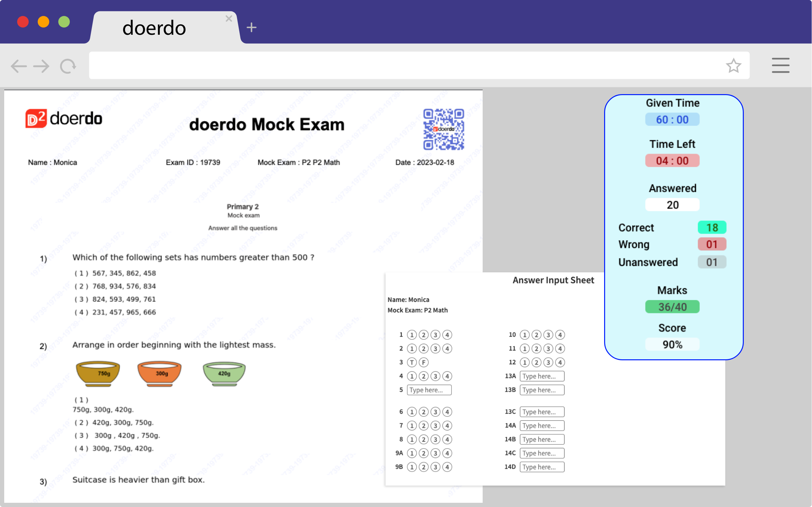Screen dimensions: 812x507
Task: Select T for question 3
Action: [x=412, y=362]
